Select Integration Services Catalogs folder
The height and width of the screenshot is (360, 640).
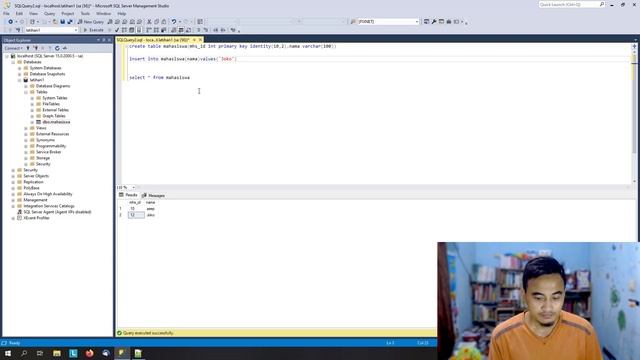(x=49, y=206)
